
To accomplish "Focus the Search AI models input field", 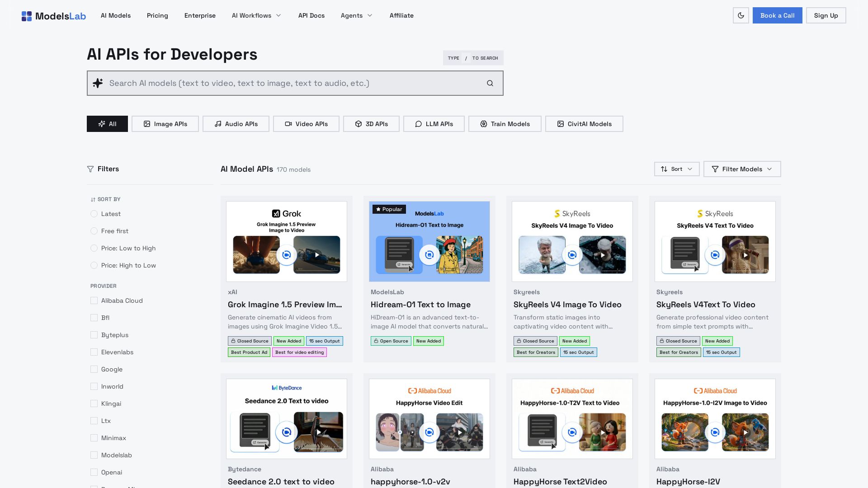I will coord(295,83).
